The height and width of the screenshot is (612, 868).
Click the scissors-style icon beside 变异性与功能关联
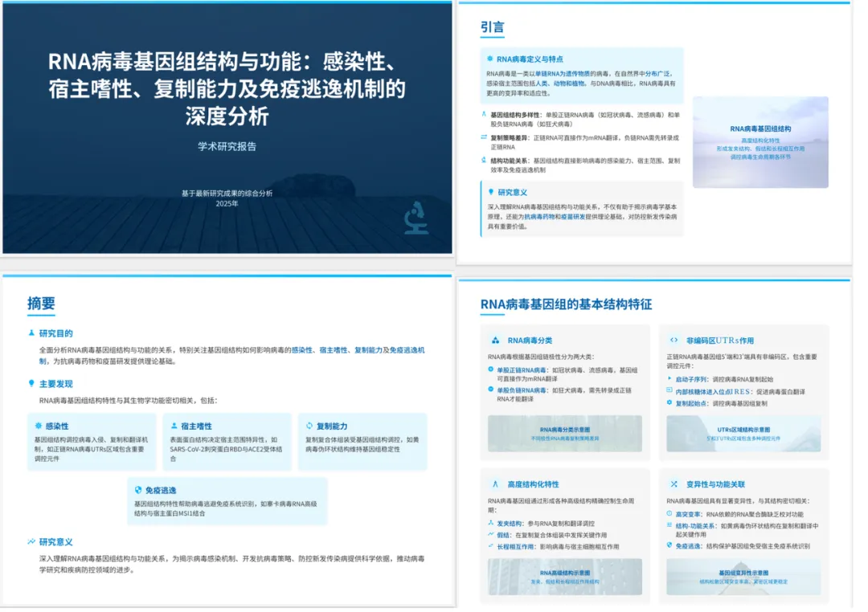(674, 484)
